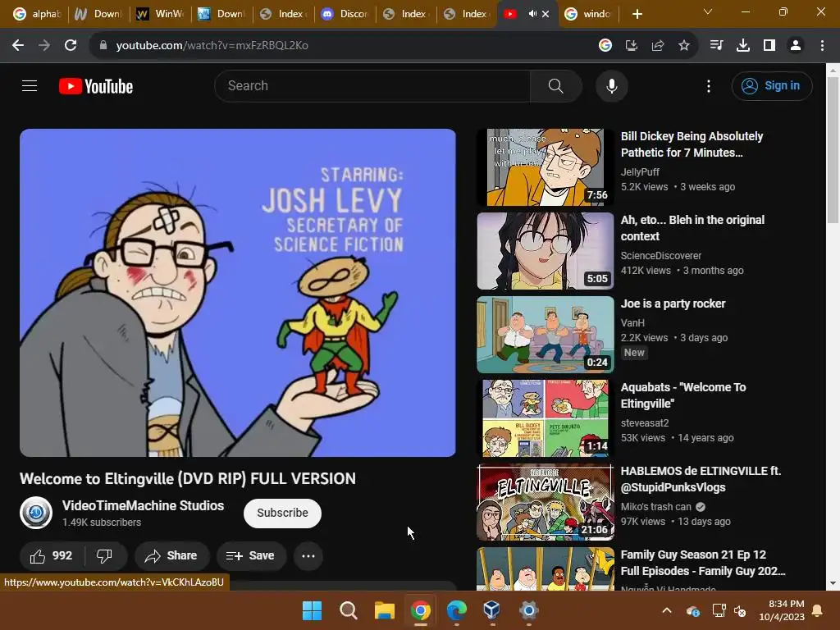Open File Explorer from the taskbar
Screen dimensions: 840x630
click(384, 610)
